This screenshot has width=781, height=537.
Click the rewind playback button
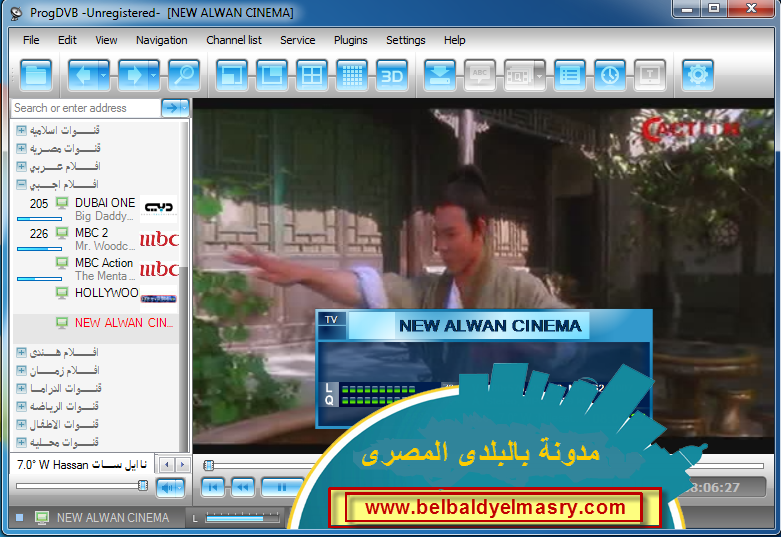click(243, 487)
